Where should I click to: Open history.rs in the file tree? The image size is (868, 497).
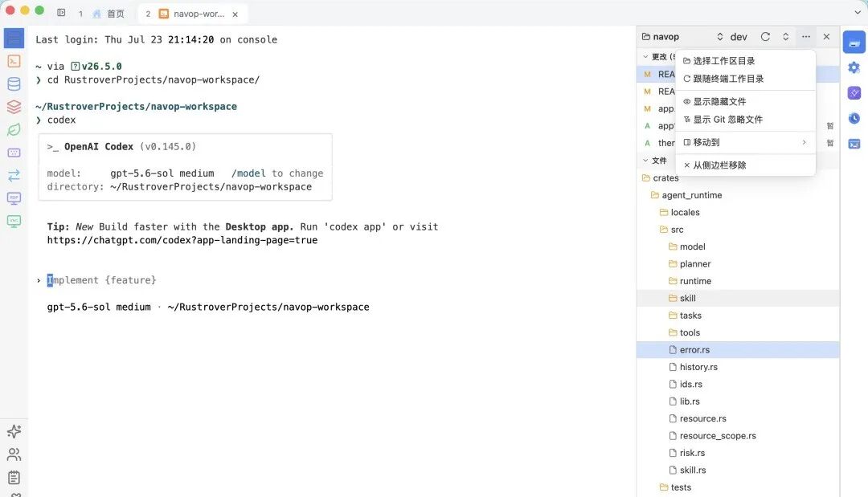click(x=738, y=367)
